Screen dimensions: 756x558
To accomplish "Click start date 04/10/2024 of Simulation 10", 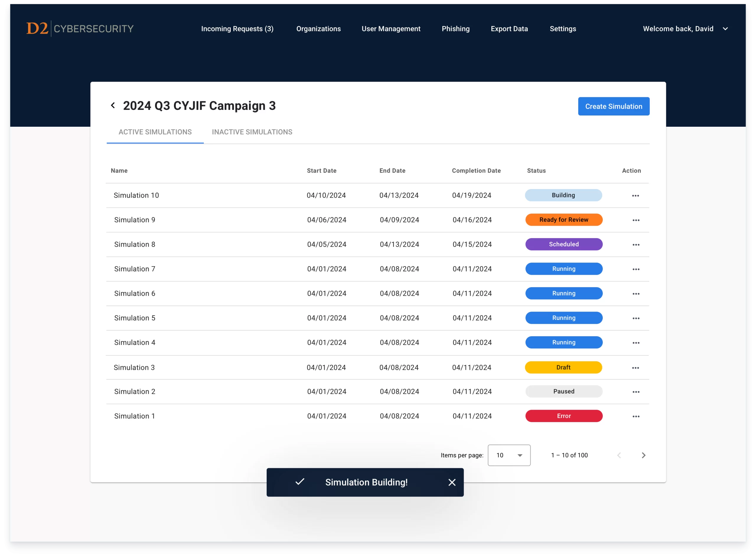I will click(326, 195).
